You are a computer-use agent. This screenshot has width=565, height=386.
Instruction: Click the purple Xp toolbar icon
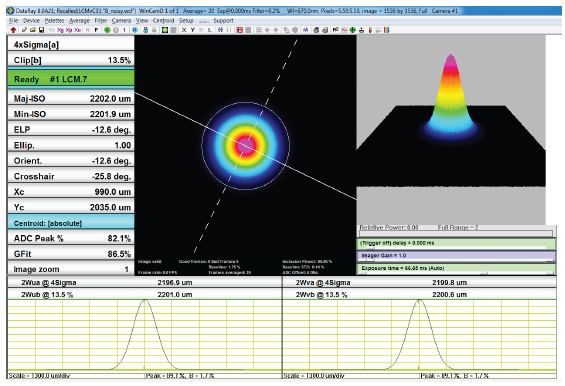[69, 30]
